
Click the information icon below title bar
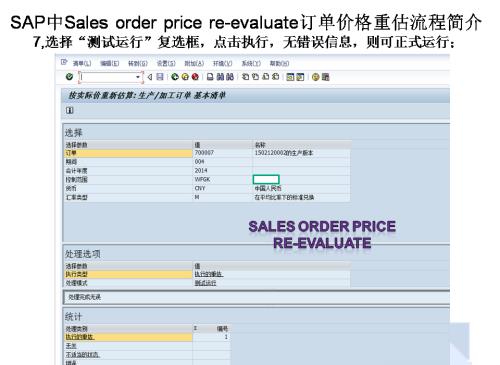coord(70,110)
